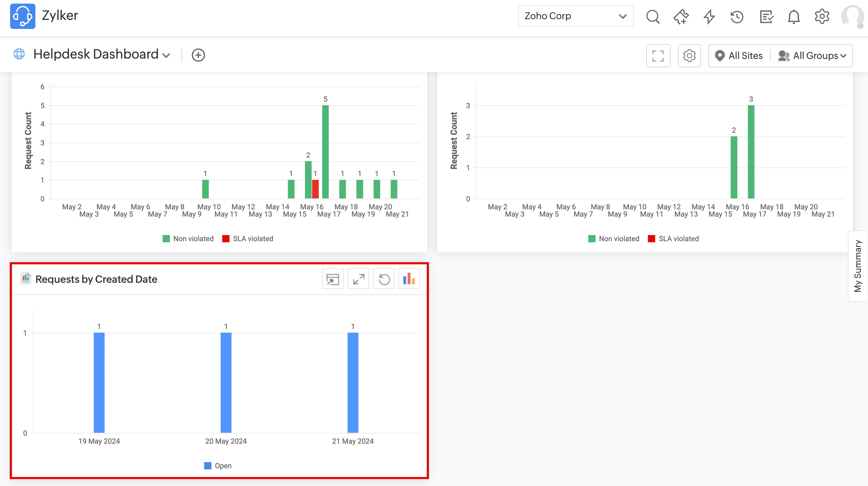
Task: Click the user profile avatar
Action: pos(853,17)
